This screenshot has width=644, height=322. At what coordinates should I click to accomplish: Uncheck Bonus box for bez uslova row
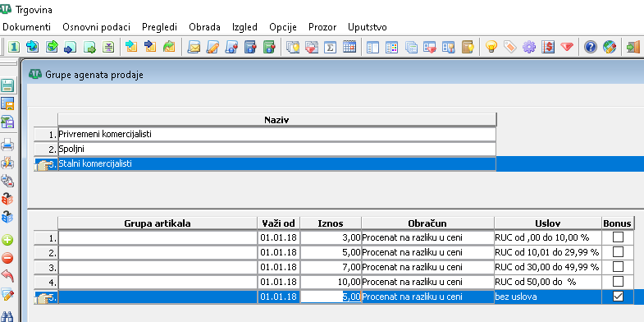click(x=618, y=297)
